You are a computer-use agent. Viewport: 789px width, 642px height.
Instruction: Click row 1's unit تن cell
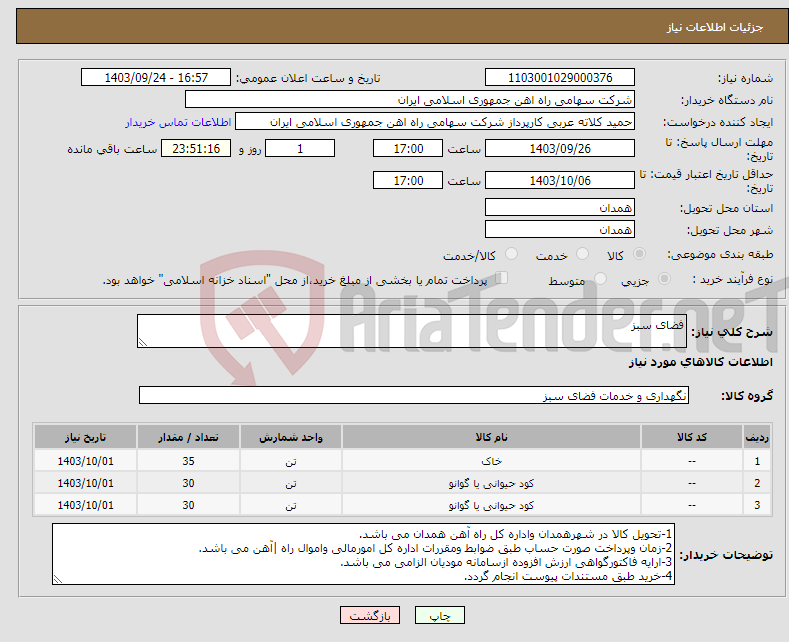[291, 461]
